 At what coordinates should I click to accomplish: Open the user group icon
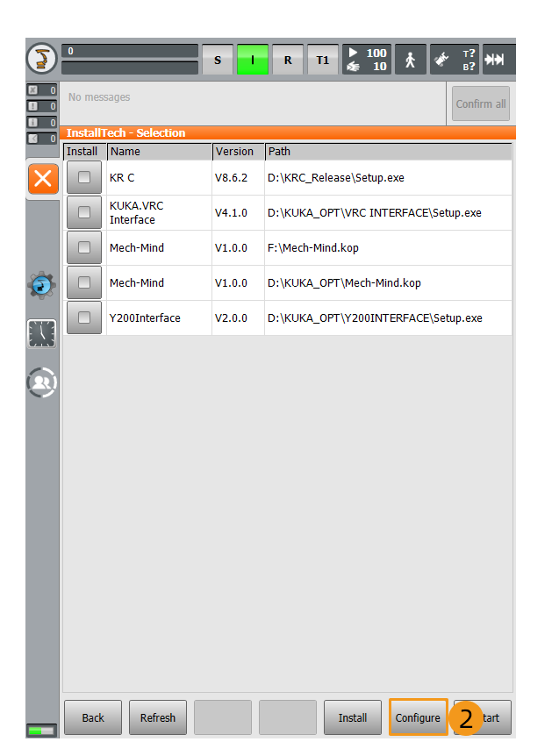(x=42, y=382)
